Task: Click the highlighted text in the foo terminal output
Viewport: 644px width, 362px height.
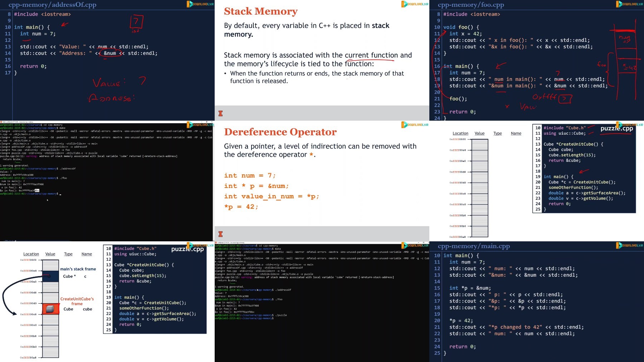Action: click(37, 190)
